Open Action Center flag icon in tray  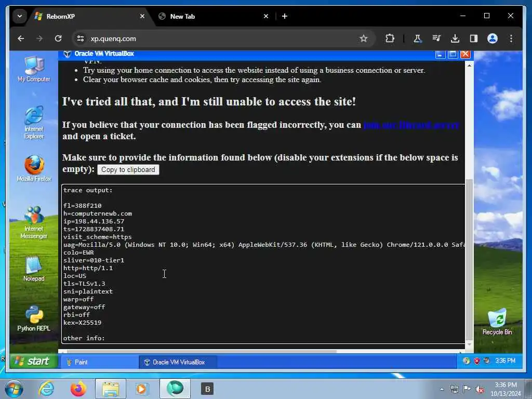tap(467, 389)
